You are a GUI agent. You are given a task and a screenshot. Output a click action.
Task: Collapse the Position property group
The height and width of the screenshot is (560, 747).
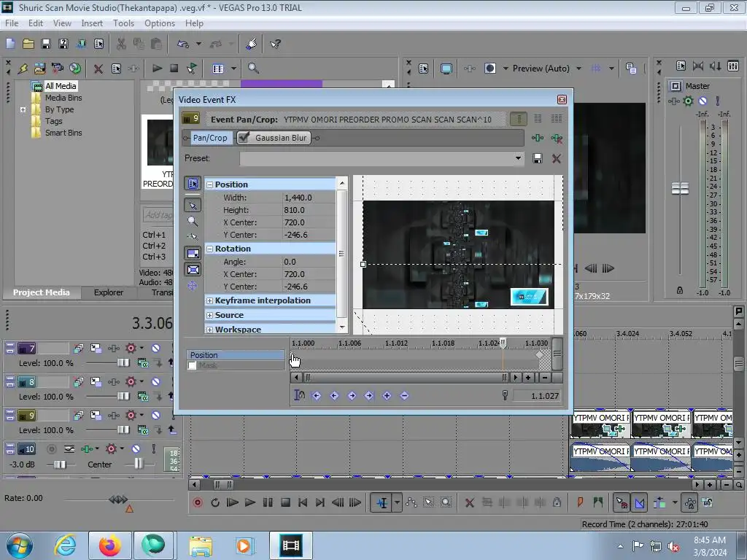tap(209, 184)
